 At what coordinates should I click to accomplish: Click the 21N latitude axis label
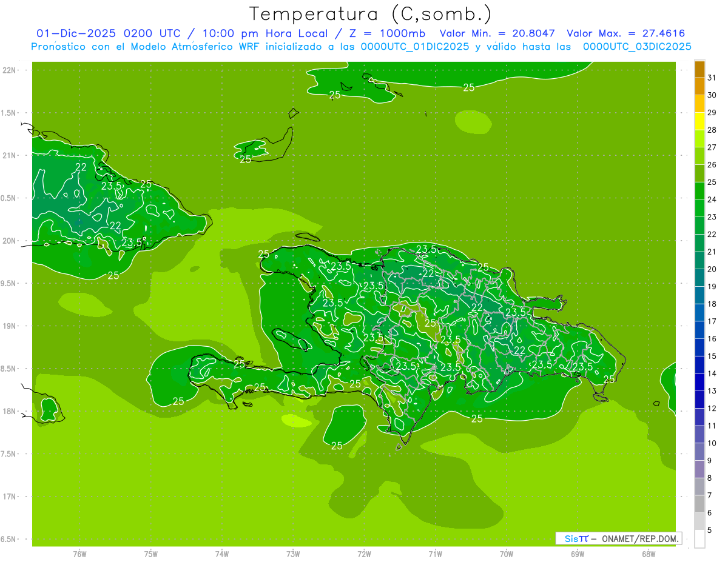click(10, 156)
